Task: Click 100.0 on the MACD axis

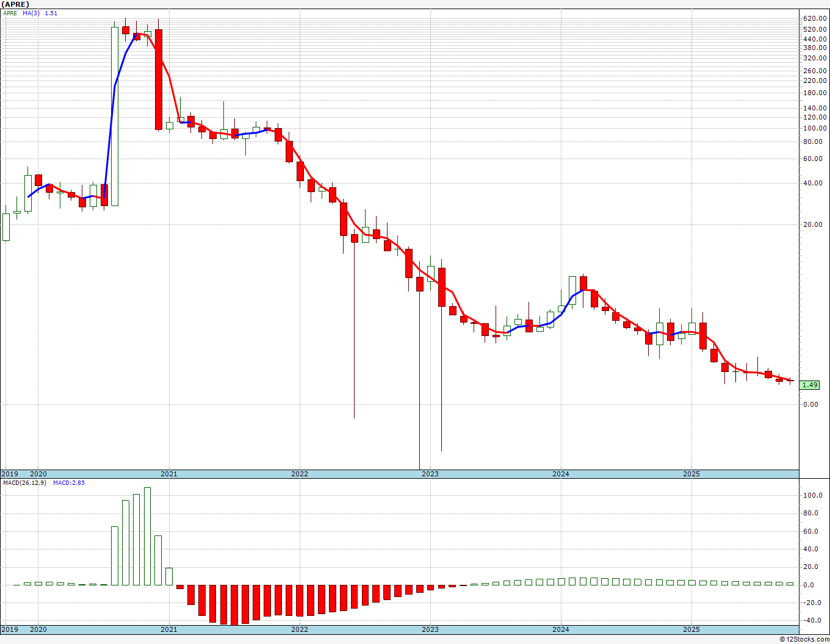Action: pyautogui.click(x=813, y=495)
